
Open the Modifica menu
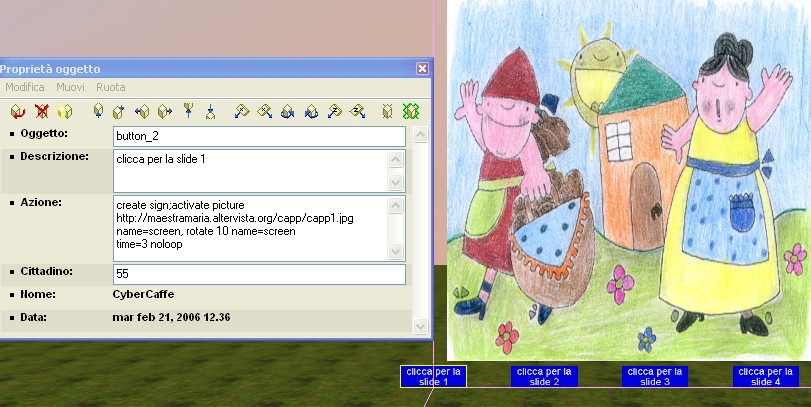25,87
